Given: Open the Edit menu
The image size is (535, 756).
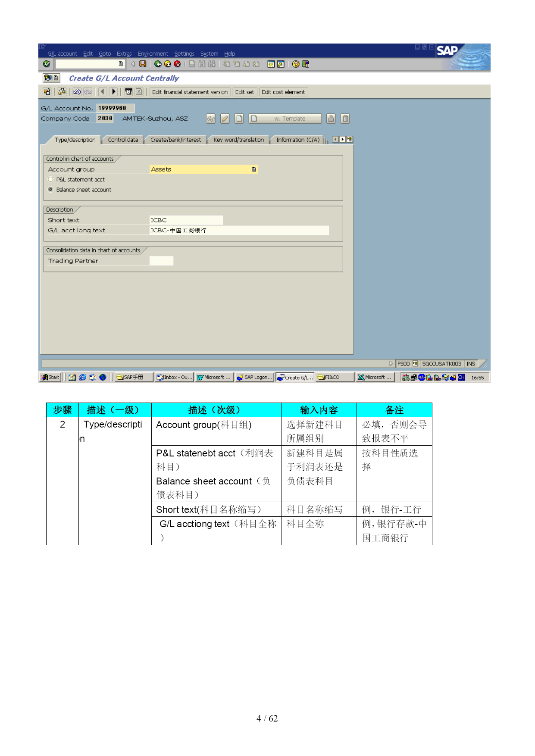Looking at the screenshot, I should tap(88, 54).
